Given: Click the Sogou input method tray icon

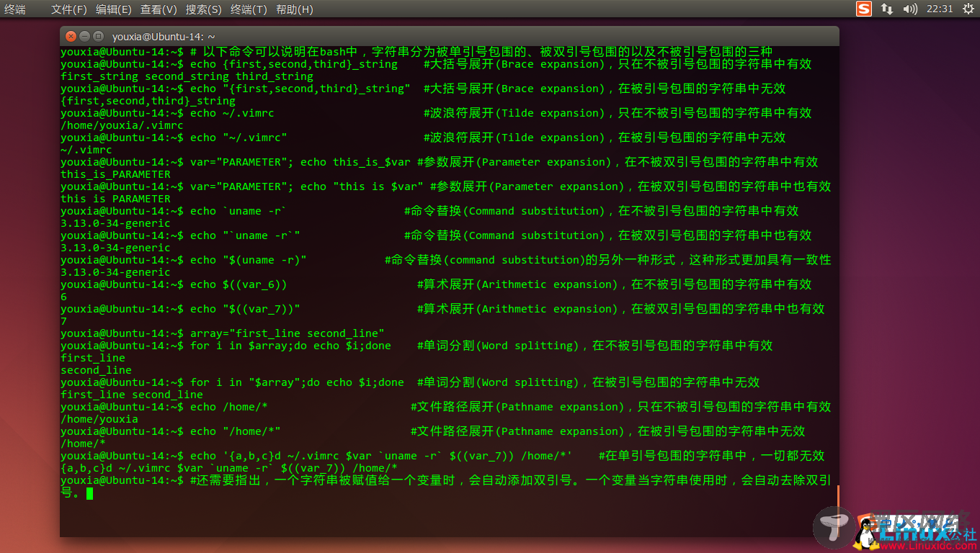Looking at the screenshot, I should coord(864,9).
